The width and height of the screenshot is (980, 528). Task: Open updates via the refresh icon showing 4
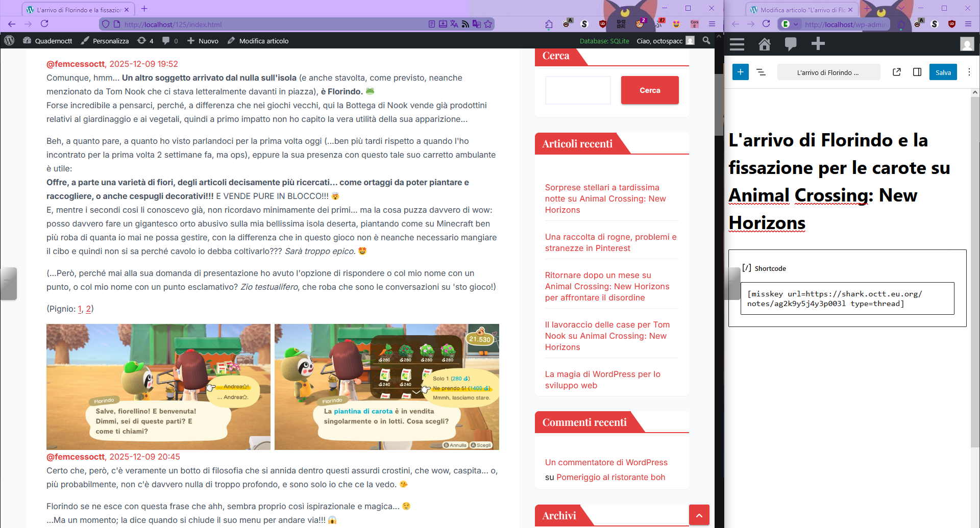click(145, 41)
